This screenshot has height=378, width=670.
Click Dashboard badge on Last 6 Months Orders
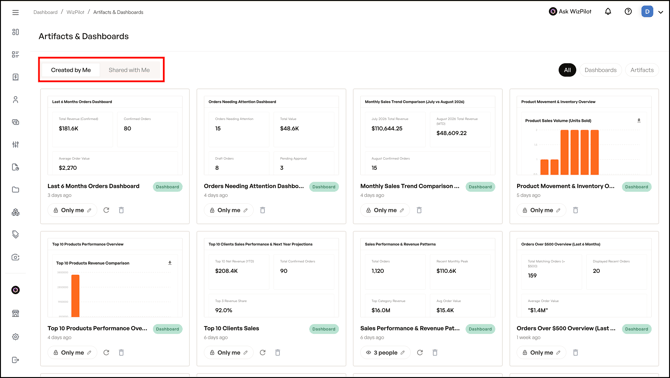pyautogui.click(x=168, y=187)
